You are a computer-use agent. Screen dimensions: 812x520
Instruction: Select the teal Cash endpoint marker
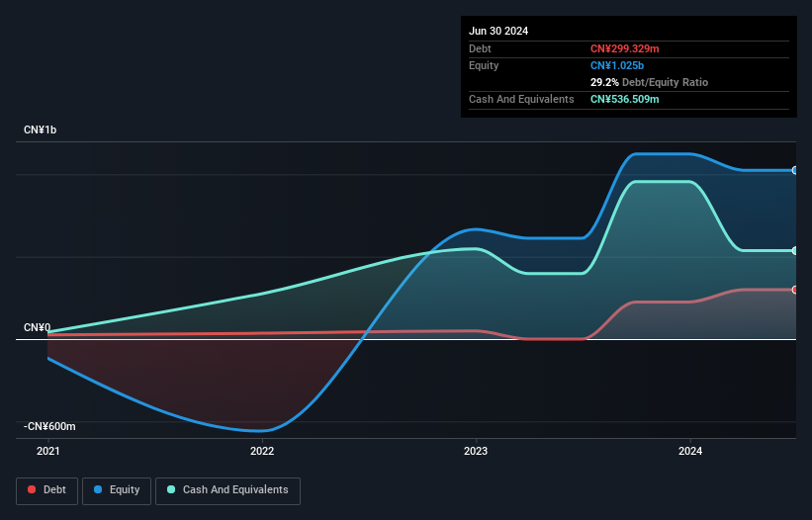795,250
